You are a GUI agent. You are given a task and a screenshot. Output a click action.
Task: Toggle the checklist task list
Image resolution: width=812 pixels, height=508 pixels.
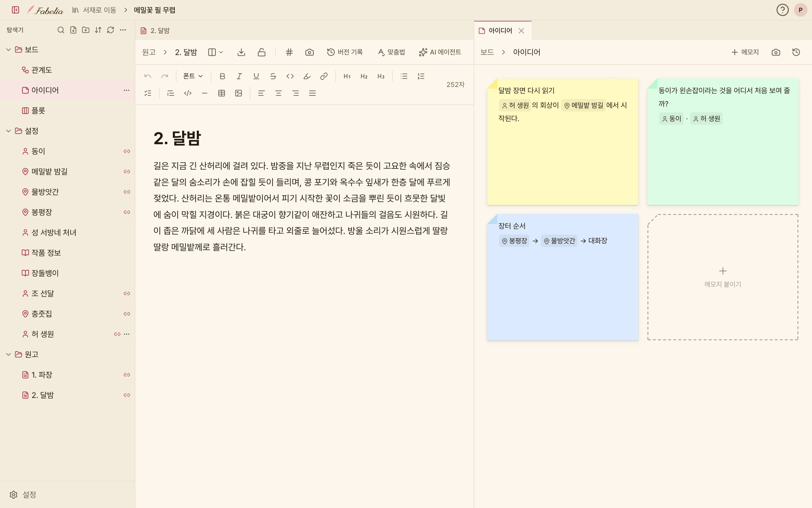tap(148, 93)
